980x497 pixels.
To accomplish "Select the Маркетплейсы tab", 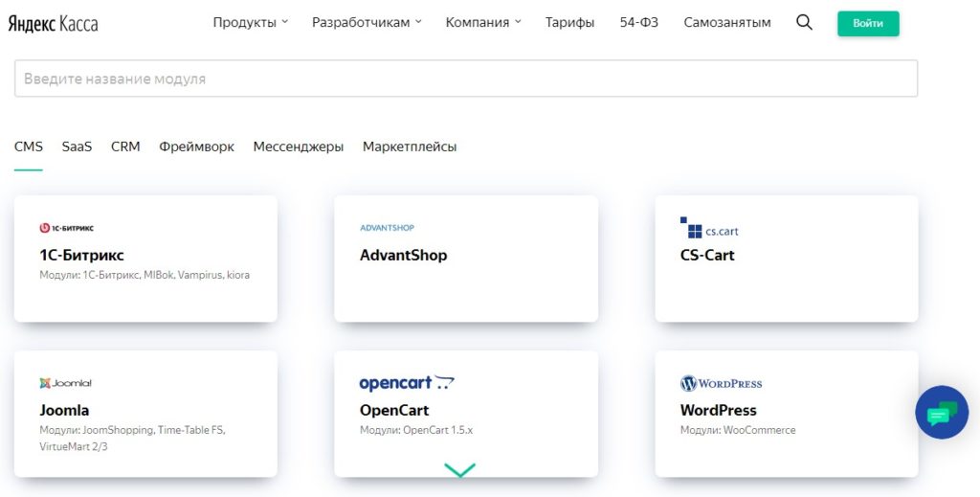I will [x=410, y=147].
